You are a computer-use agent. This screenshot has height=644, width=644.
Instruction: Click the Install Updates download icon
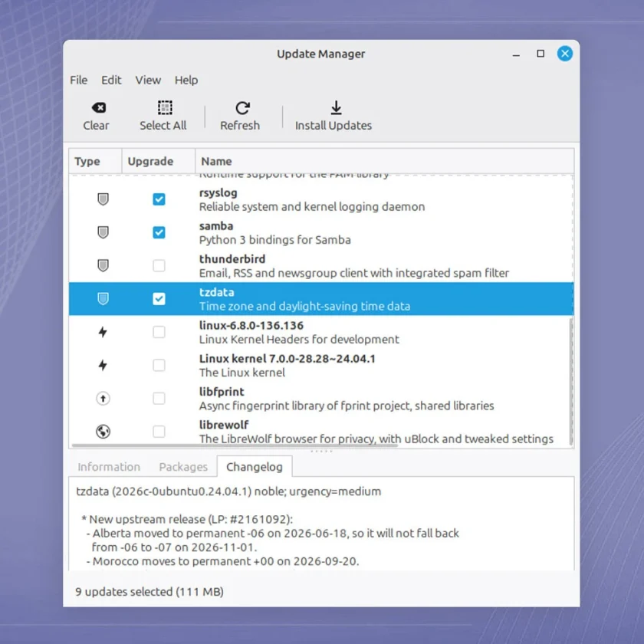point(336,107)
